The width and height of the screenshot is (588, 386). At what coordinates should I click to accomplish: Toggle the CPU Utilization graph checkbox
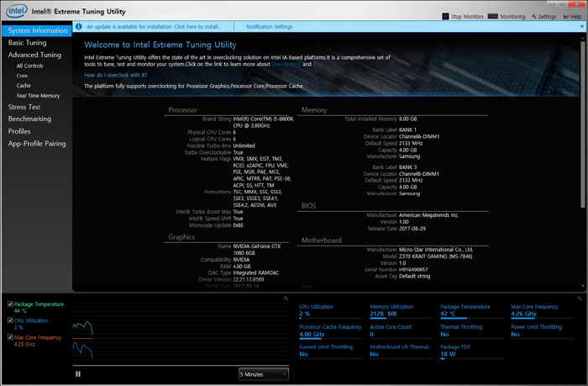pos(10,320)
